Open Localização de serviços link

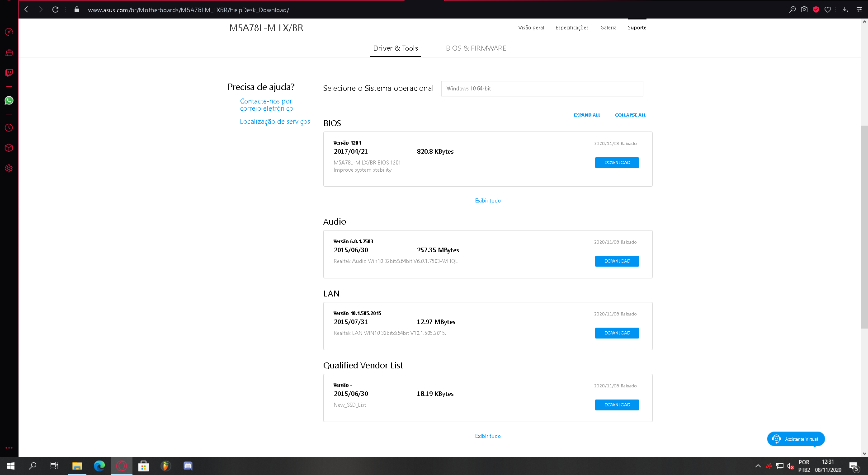[275, 122]
